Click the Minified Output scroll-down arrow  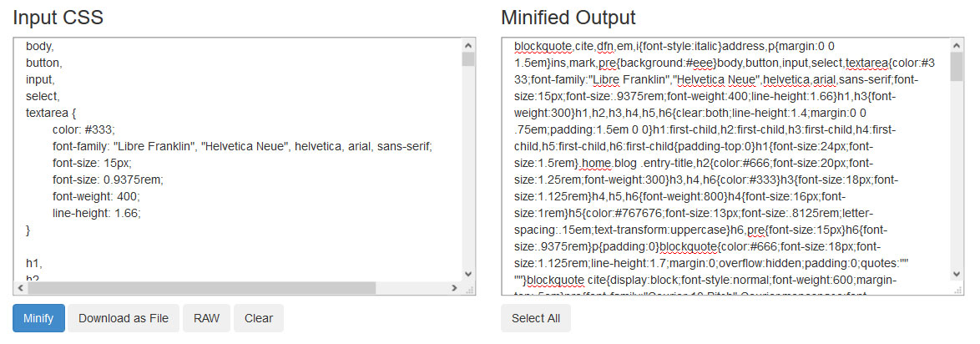[957, 274]
